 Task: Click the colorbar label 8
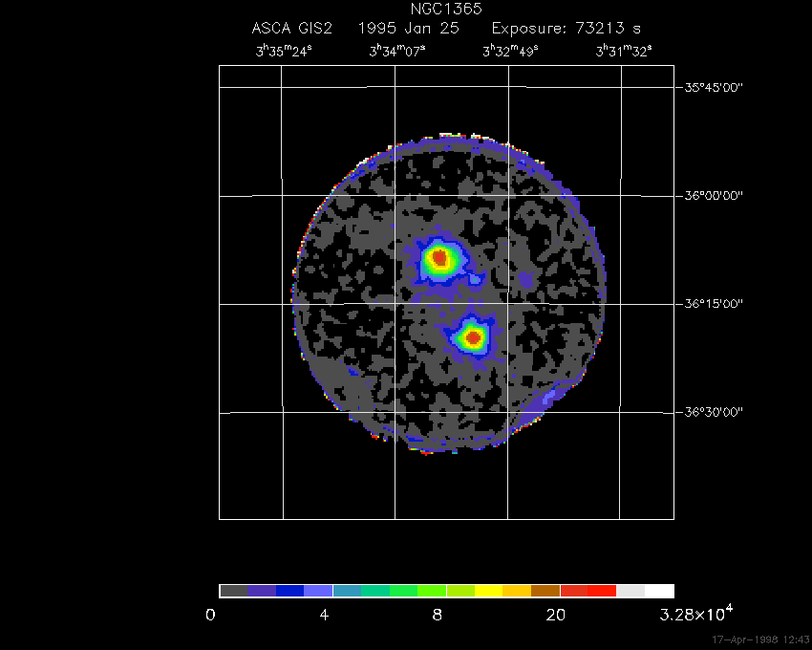[x=438, y=616]
